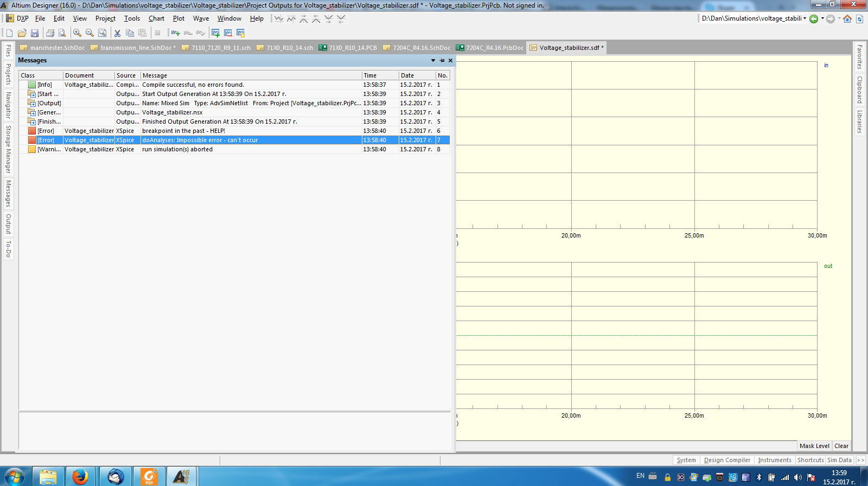
Task: Click the Chart Options toolbar icon
Action: (240, 33)
